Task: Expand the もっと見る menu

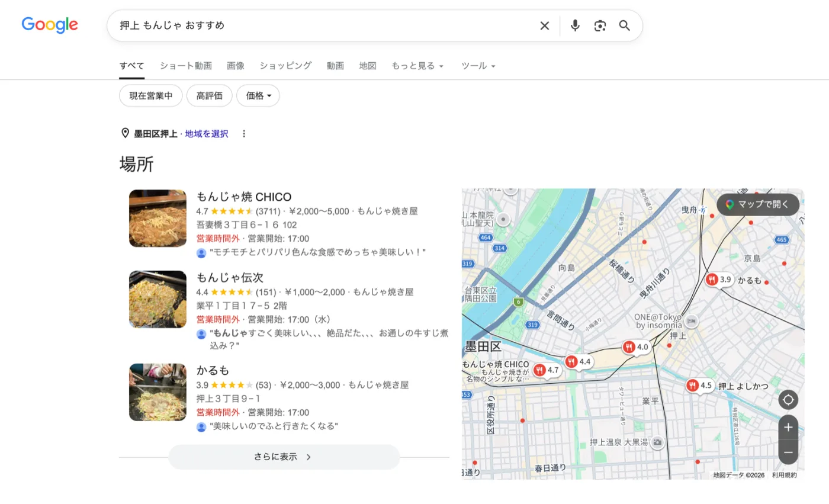Action: (417, 66)
